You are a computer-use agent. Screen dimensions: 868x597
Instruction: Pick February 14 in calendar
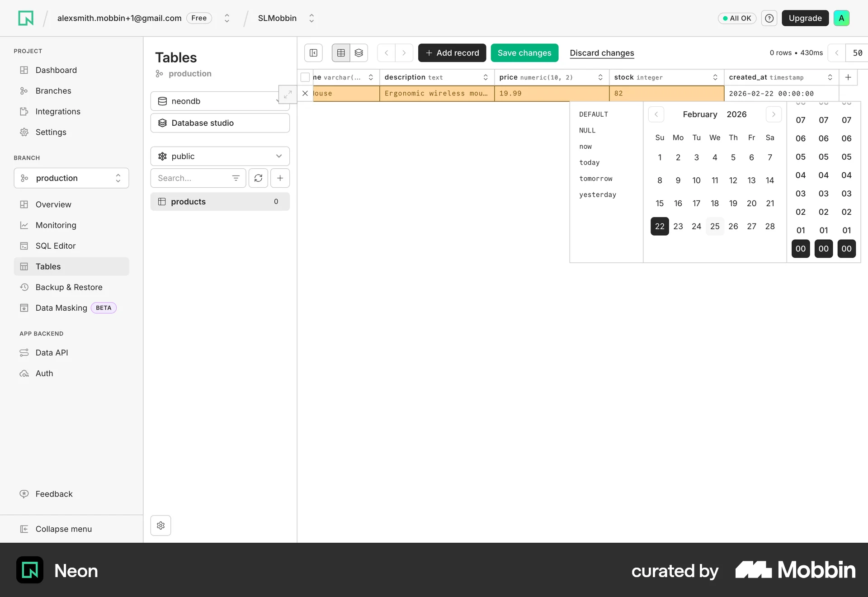(x=770, y=180)
